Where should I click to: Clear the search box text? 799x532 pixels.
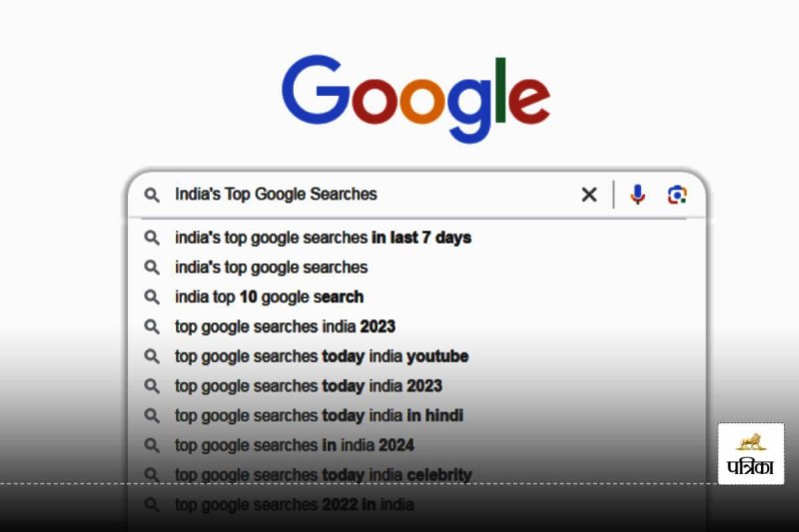[589, 195]
